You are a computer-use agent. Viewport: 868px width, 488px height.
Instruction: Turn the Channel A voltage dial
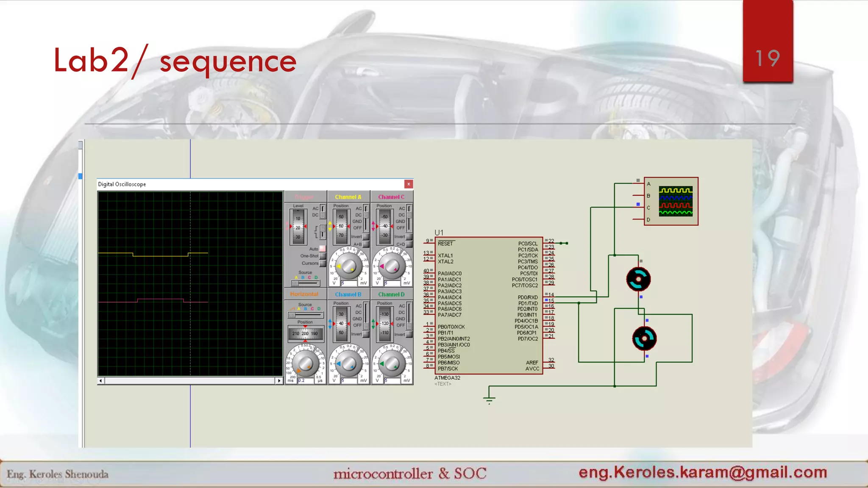348,266
